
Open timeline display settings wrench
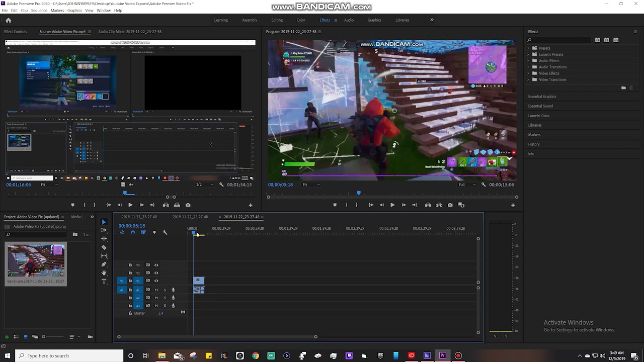point(165,232)
